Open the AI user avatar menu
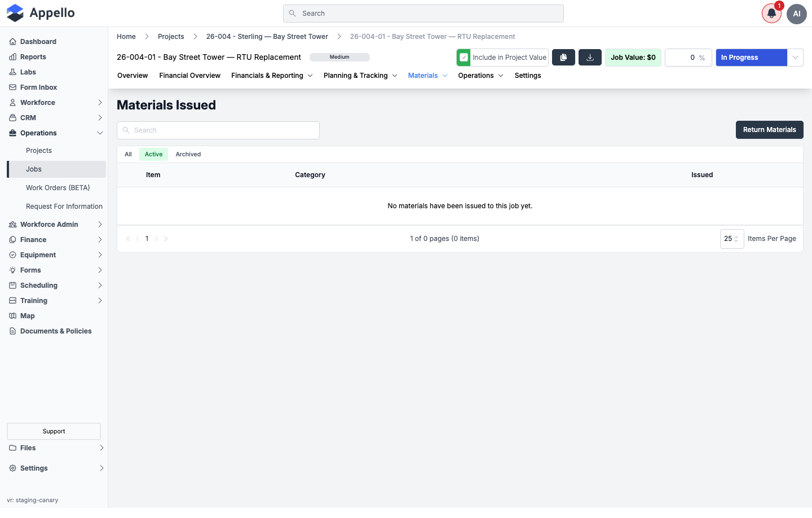 pyautogui.click(x=797, y=14)
